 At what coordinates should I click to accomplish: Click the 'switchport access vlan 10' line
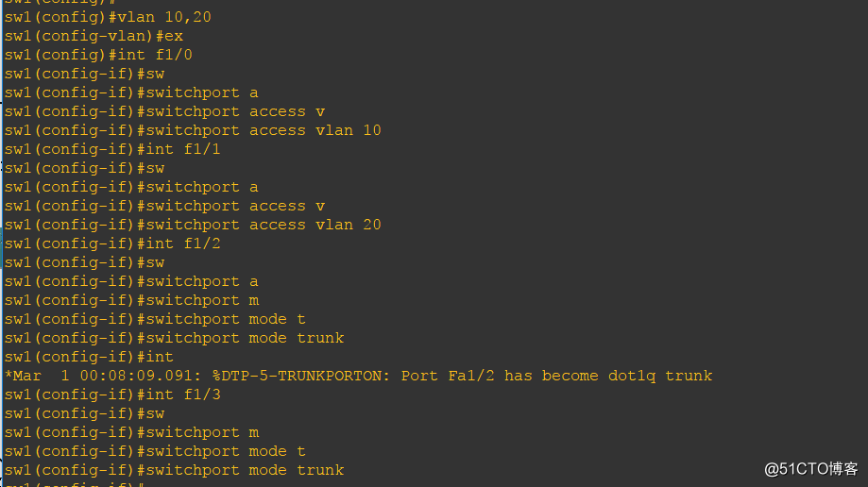tap(193, 130)
